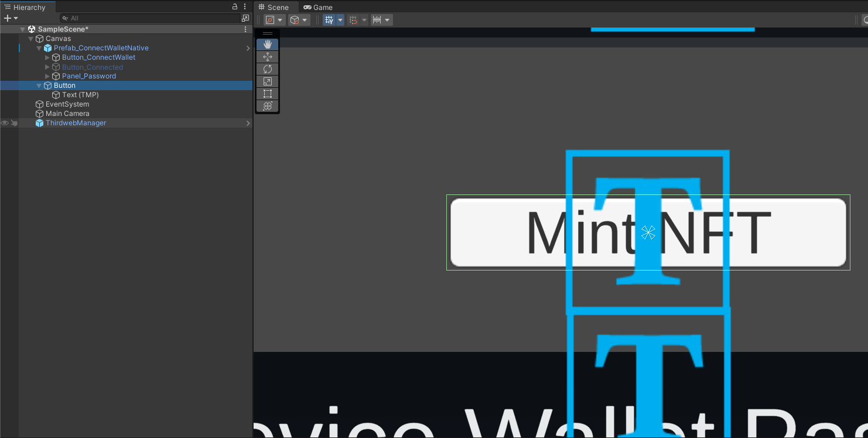Screen dimensions: 868x438
Task: Toggle grid snapping
Action: point(353,20)
